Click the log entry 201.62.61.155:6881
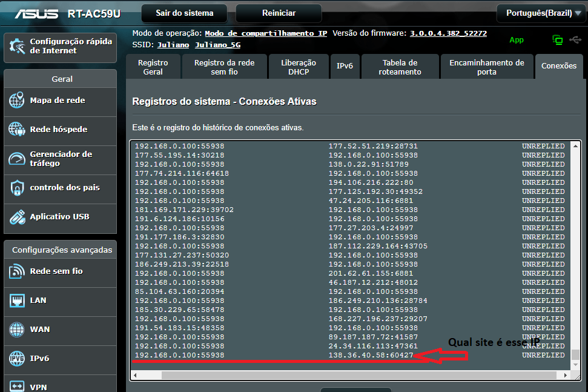The height and width of the screenshot is (392, 588). pyautogui.click(x=371, y=273)
